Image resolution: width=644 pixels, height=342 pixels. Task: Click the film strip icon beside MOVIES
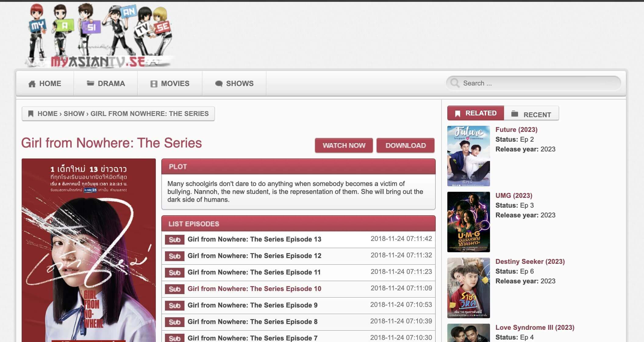[x=154, y=84]
